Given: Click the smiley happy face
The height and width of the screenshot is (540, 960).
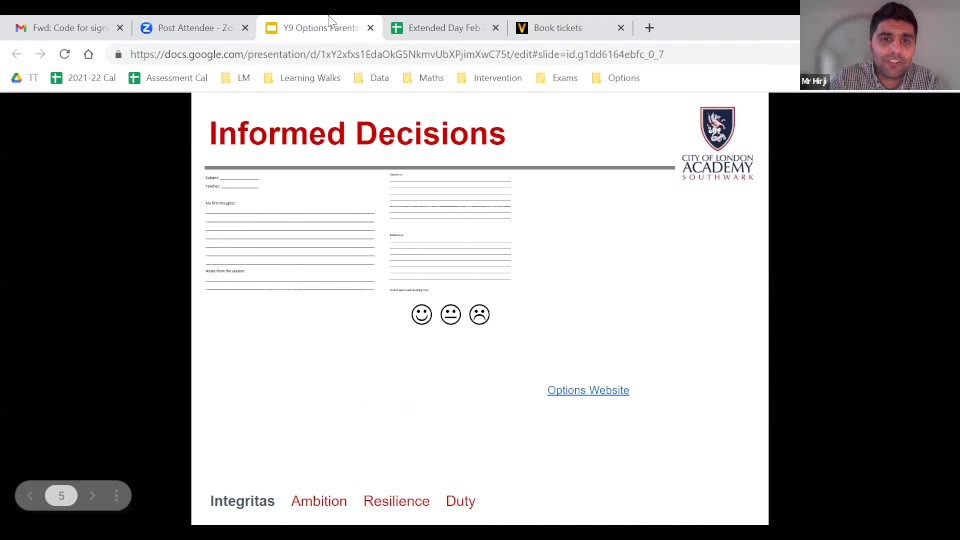Looking at the screenshot, I should click(x=422, y=315).
